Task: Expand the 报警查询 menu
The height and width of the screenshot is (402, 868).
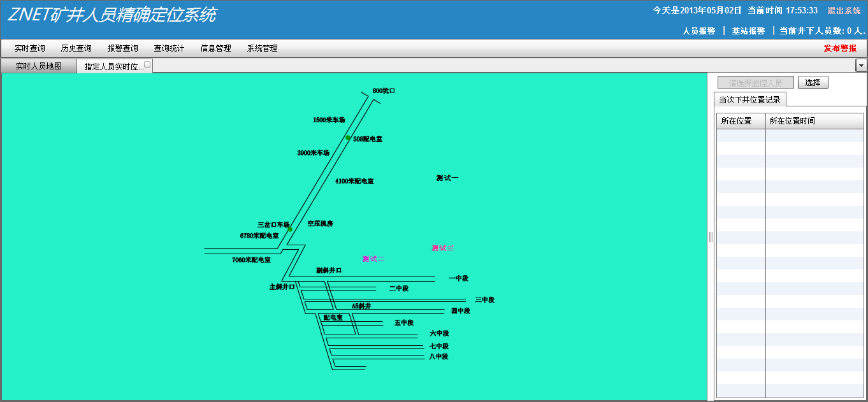Action: point(123,48)
